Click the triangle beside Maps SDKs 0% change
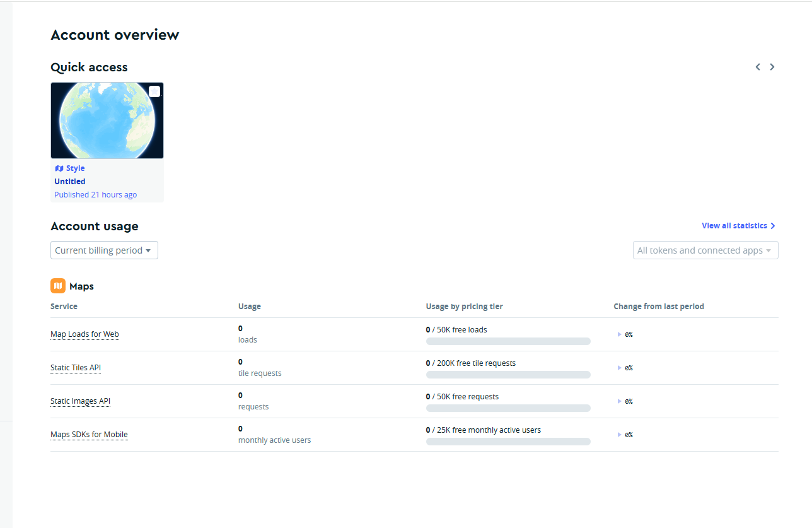Image resolution: width=812 pixels, height=528 pixels. pos(618,435)
